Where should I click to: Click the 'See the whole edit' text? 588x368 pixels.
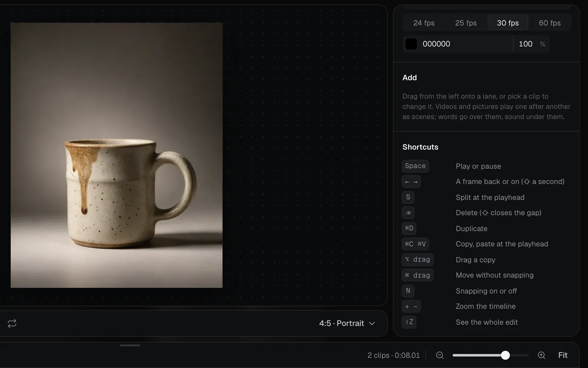[487, 322]
